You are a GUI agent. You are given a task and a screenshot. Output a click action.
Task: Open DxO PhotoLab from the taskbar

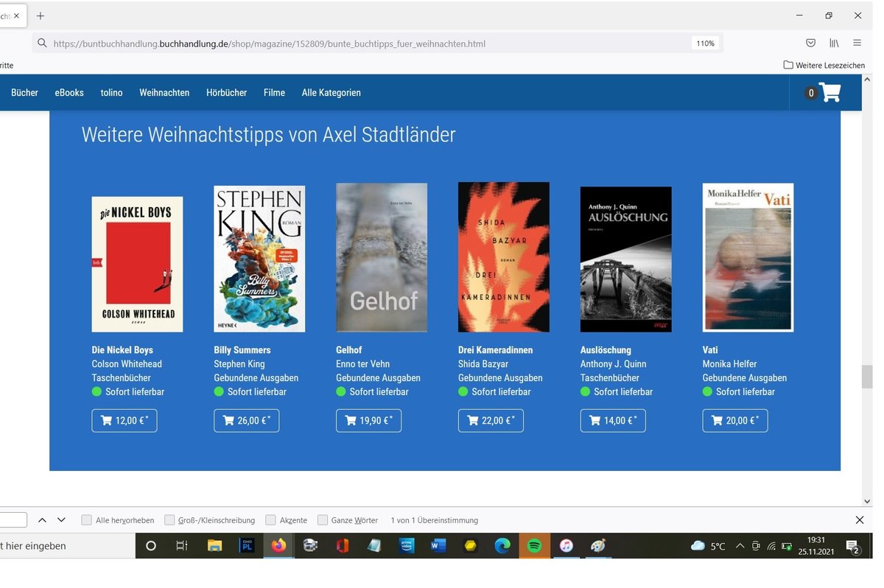pos(247,546)
